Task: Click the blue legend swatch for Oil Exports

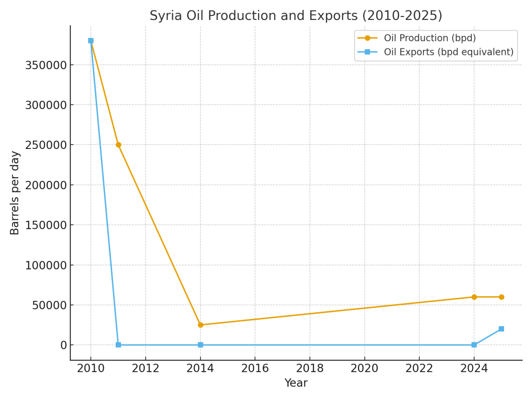Action: [368, 52]
